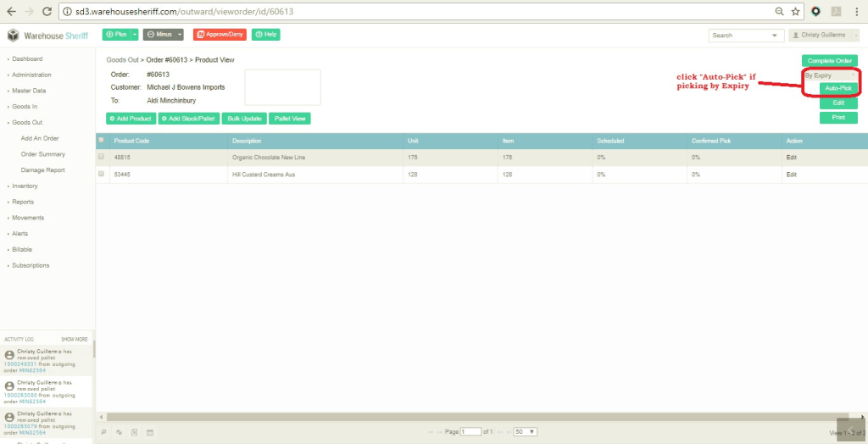Click the horizontal scrollbar below the table
The image size is (868, 444).
[x=475, y=417]
